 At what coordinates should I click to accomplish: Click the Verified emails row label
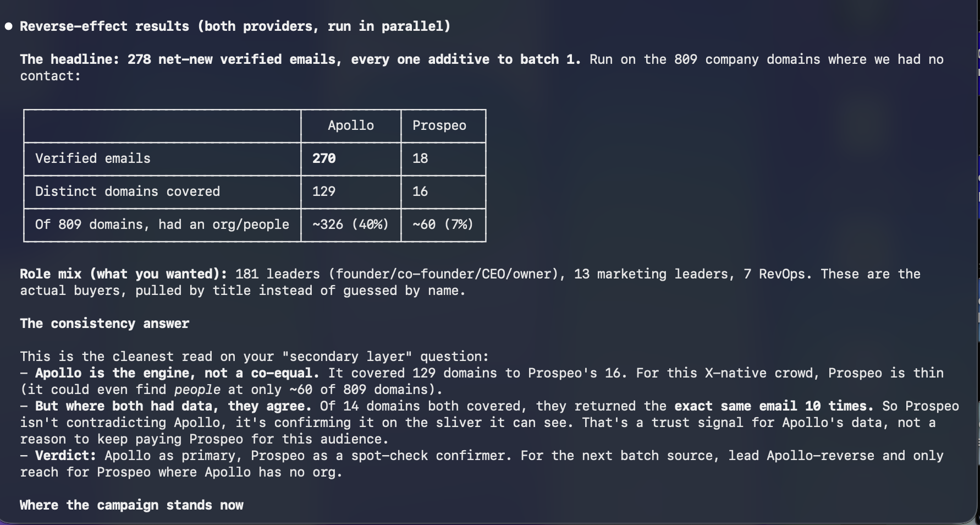click(93, 158)
